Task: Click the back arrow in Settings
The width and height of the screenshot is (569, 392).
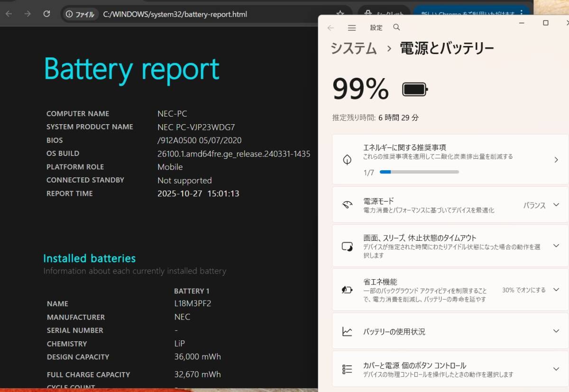Action: (x=330, y=27)
